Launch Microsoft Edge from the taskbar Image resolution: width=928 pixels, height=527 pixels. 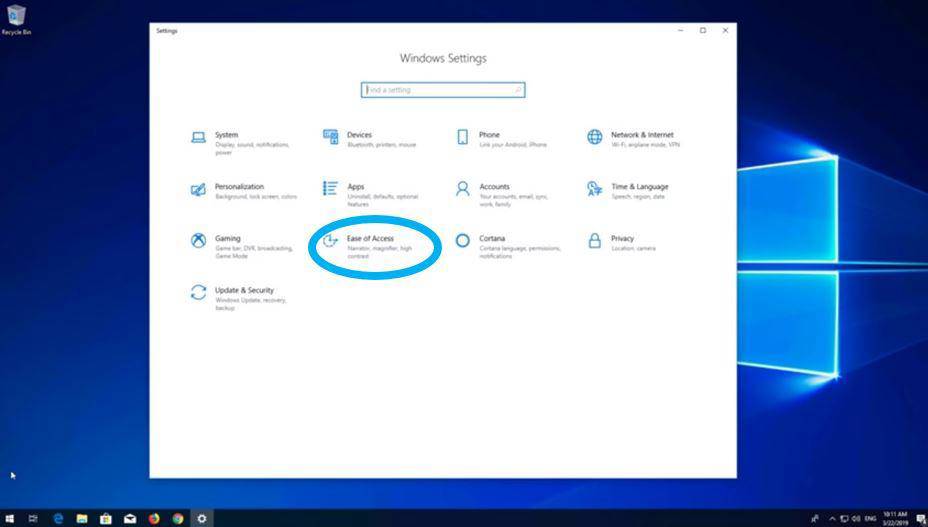pos(58,519)
